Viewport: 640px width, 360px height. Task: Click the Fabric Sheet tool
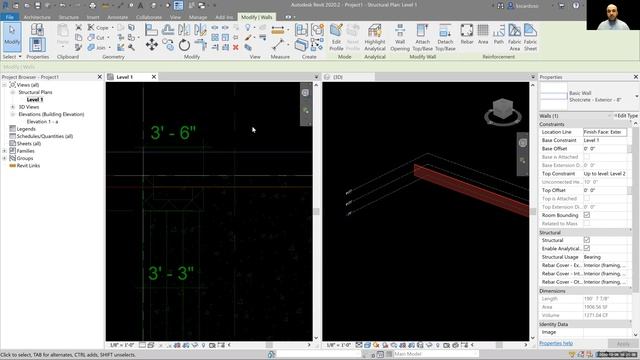pos(530,37)
